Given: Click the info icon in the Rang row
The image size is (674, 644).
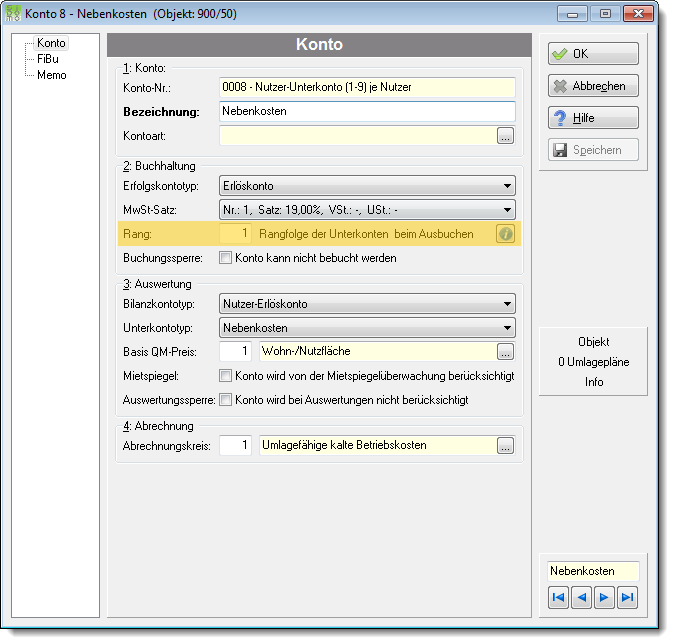Looking at the screenshot, I should tap(505, 234).
